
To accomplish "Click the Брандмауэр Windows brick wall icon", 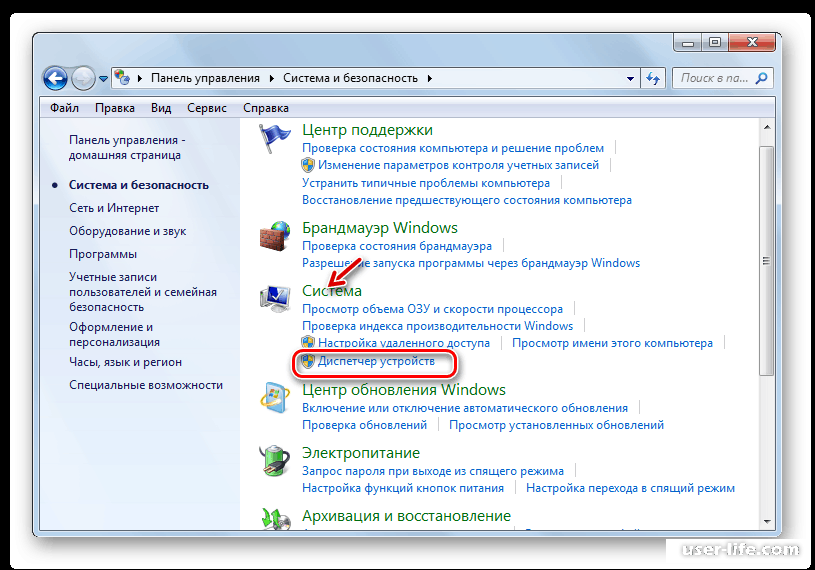I will click(x=275, y=236).
